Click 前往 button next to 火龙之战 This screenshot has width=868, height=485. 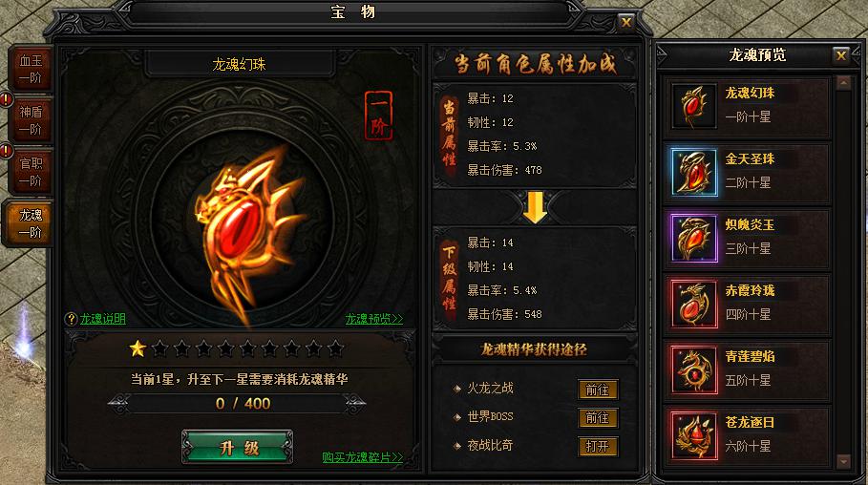(598, 390)
